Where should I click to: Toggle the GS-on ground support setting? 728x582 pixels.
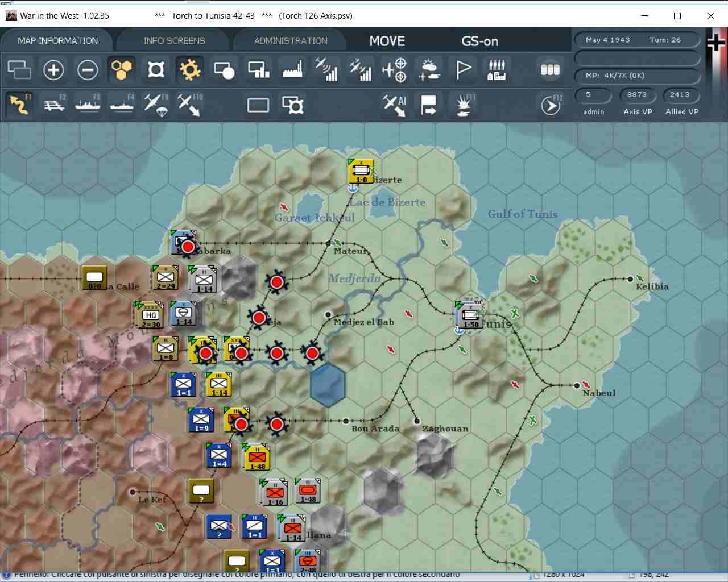click(479, 41)
